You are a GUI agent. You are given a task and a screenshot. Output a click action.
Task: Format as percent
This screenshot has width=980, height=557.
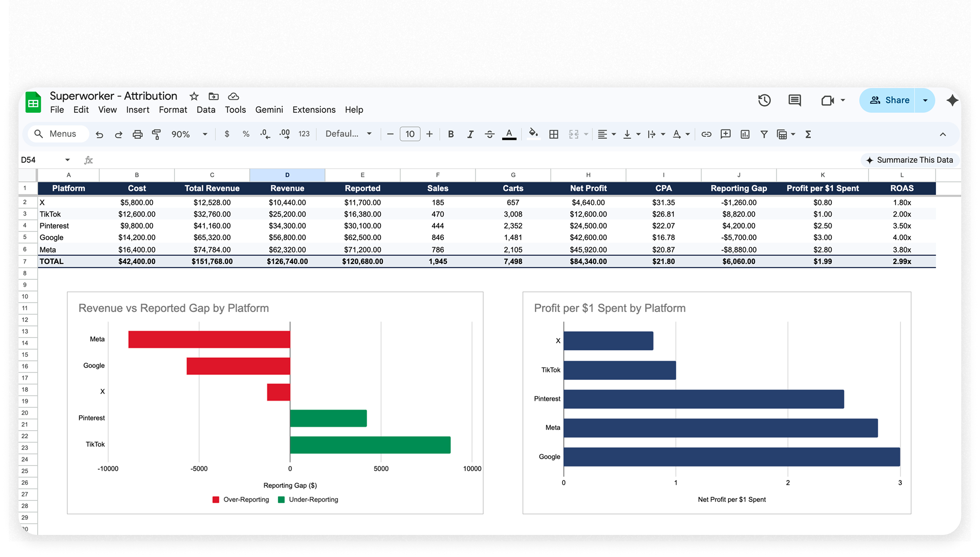tap(246, 134)
